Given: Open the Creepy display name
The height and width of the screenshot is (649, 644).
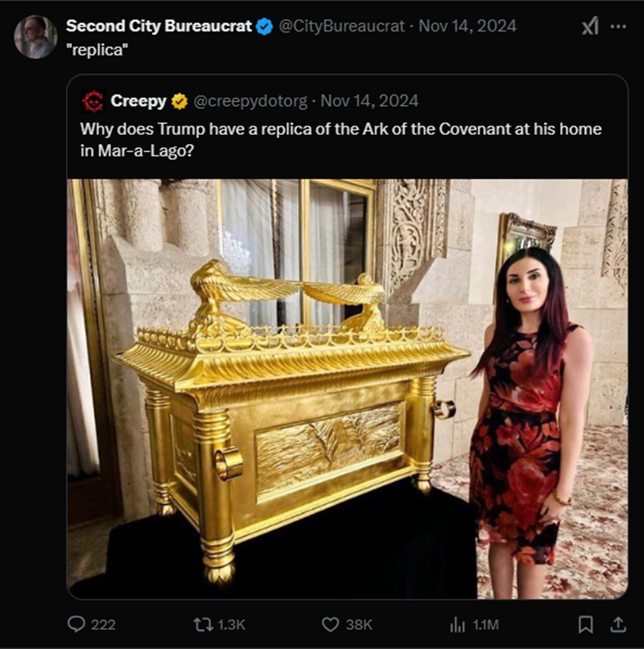Looking at the screenshot, I should pos(138,101).
